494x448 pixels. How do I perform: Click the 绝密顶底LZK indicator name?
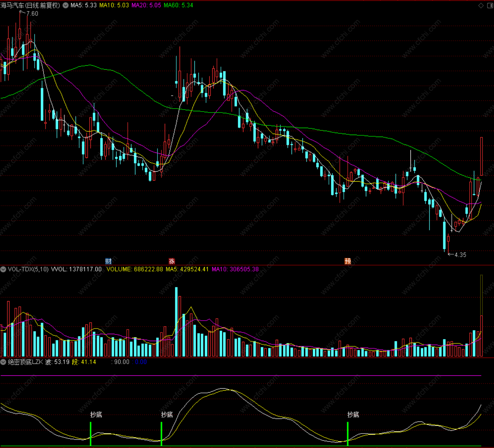[25, 362]
